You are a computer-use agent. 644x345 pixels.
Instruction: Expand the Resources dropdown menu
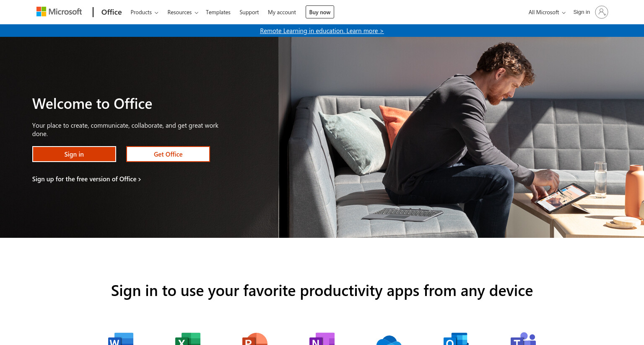click(x=183, y=12)
